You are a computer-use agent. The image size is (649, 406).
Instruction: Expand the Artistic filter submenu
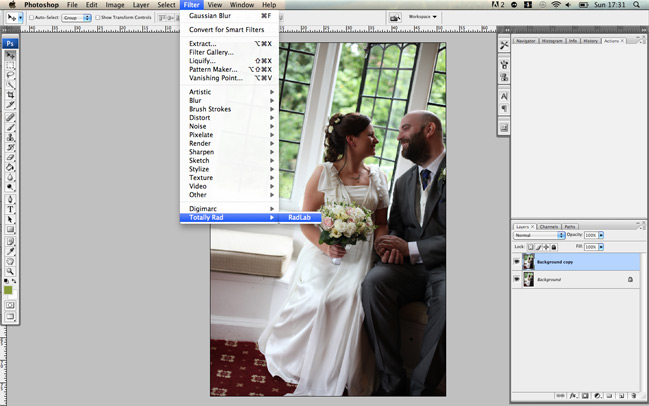[229, 92]
